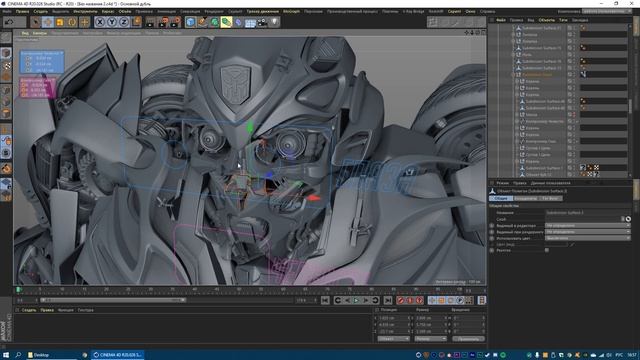
Task: Click the Coordinate System icon after Z
Action: pyautogui.click(x=137, y=22)
